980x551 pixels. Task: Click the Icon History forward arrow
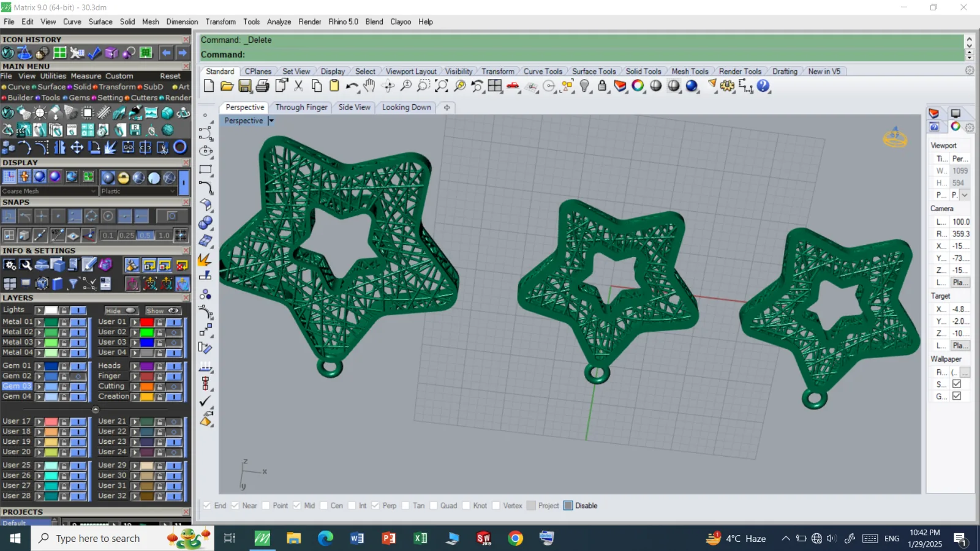[x=183, y=53]
